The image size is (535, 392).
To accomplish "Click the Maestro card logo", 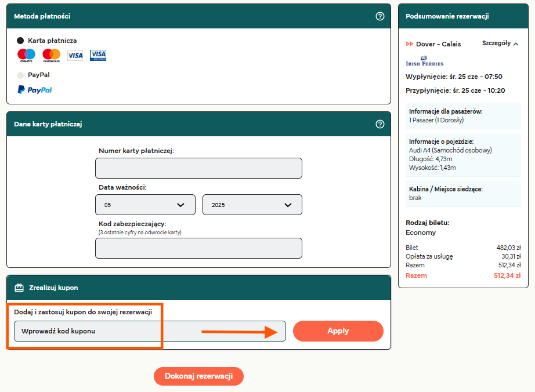I will point(26,55).
